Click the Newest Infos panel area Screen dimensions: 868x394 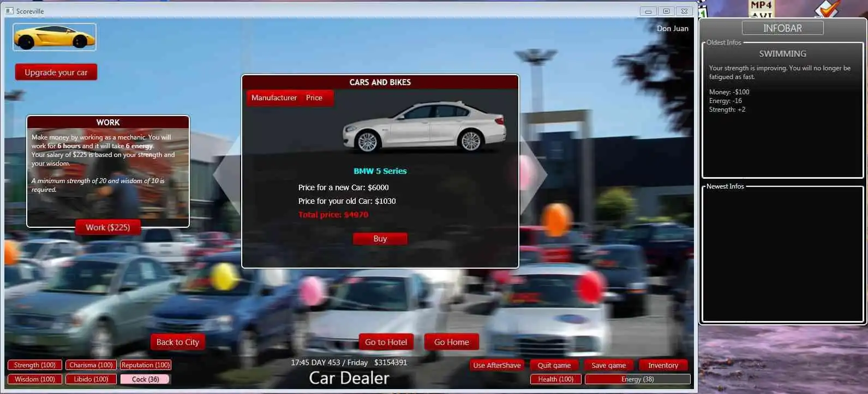coord(782,254)
